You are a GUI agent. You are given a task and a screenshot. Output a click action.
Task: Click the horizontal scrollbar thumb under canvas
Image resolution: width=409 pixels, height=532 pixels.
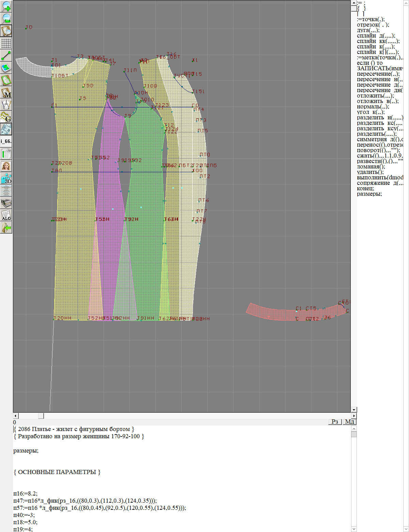pos(41,416)
